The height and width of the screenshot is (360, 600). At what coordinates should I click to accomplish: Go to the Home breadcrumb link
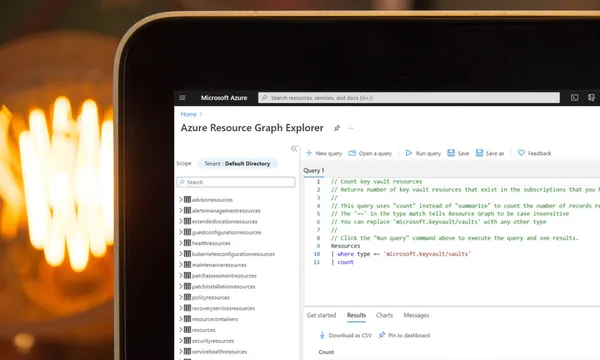point(188,114)
